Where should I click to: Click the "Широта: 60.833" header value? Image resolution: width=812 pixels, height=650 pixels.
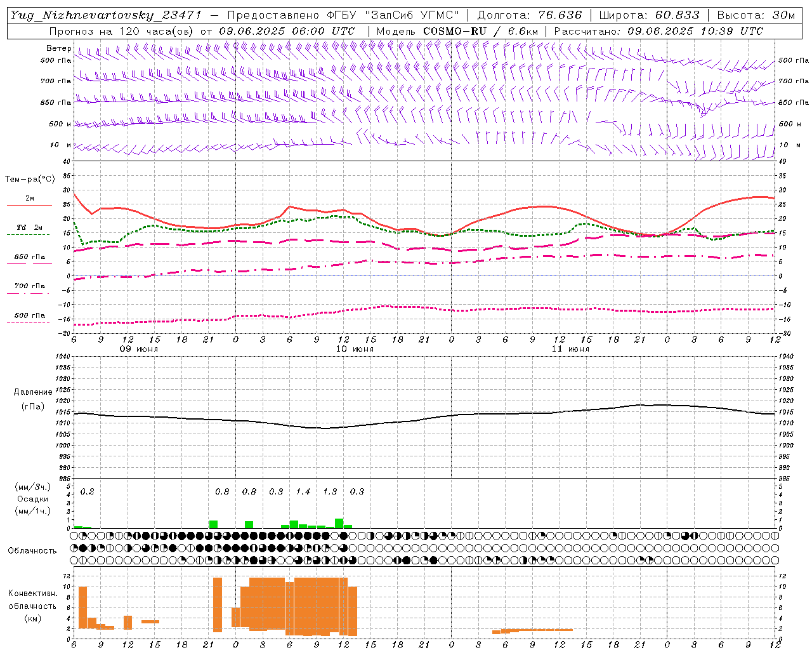(x=649, y=15)
